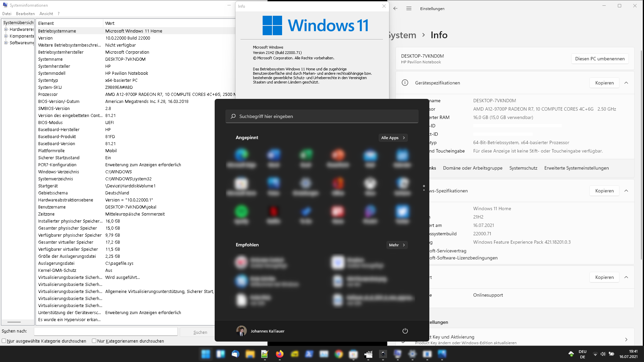The width and height of the screenshot is (644, 362).
Task: Open 'Alle Apps' in the Start menu
Action: pyautogui.click(x=393, y=137)
